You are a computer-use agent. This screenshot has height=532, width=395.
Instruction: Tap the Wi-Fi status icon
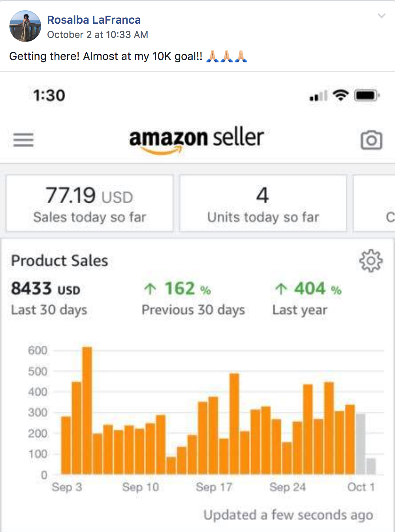340,95
